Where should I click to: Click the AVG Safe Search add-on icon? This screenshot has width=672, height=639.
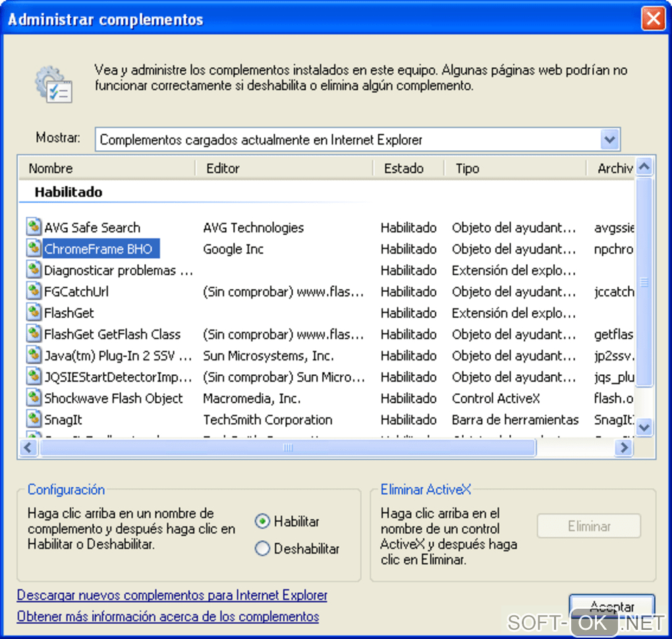34,227
